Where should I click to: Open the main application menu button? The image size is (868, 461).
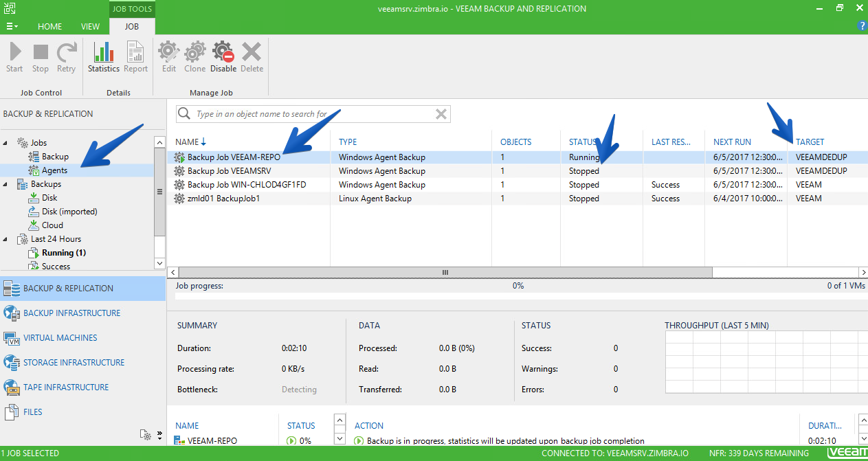click(x=12, y=26)
